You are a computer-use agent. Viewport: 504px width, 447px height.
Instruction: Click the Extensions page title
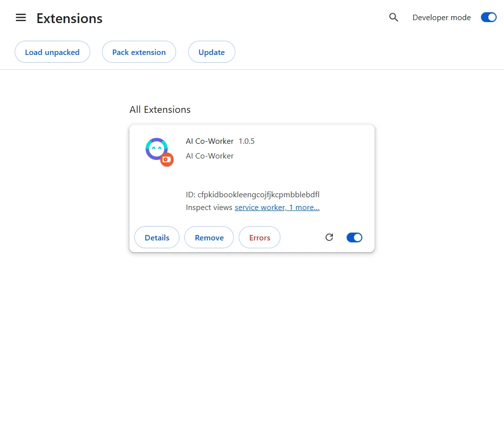point(70,18)
